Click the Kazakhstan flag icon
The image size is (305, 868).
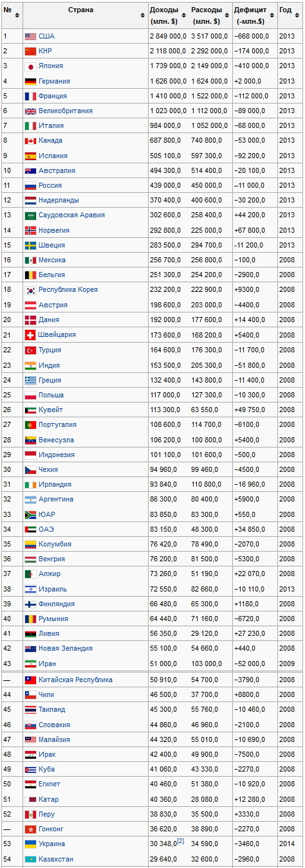tap(30, 860)
